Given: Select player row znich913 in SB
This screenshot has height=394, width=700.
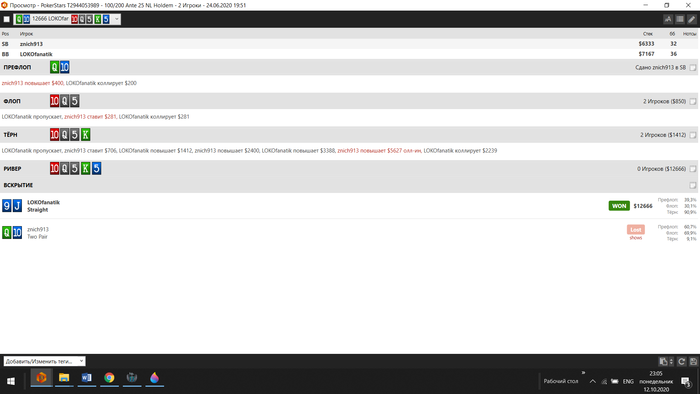Looking at the screenshot, I should [x=350, y=44].
